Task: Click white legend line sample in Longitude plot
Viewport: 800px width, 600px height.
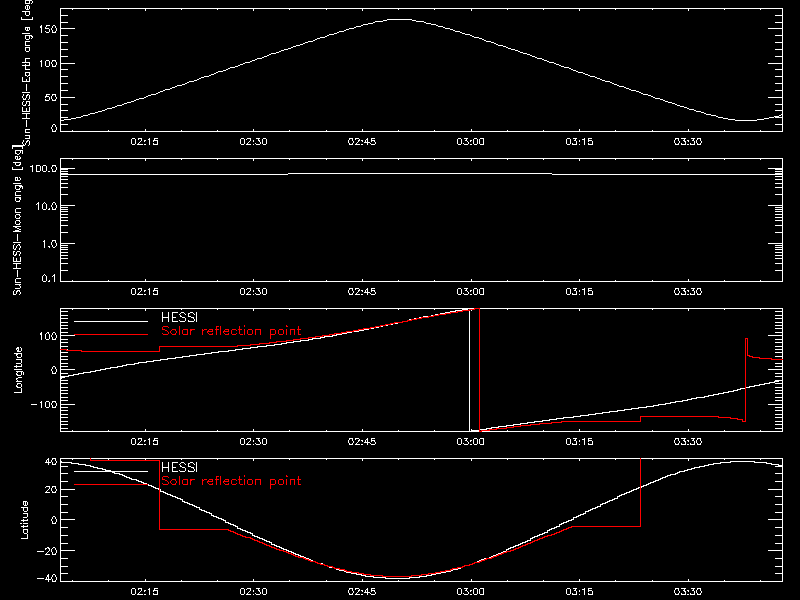Action: click(x=111, y=321)
